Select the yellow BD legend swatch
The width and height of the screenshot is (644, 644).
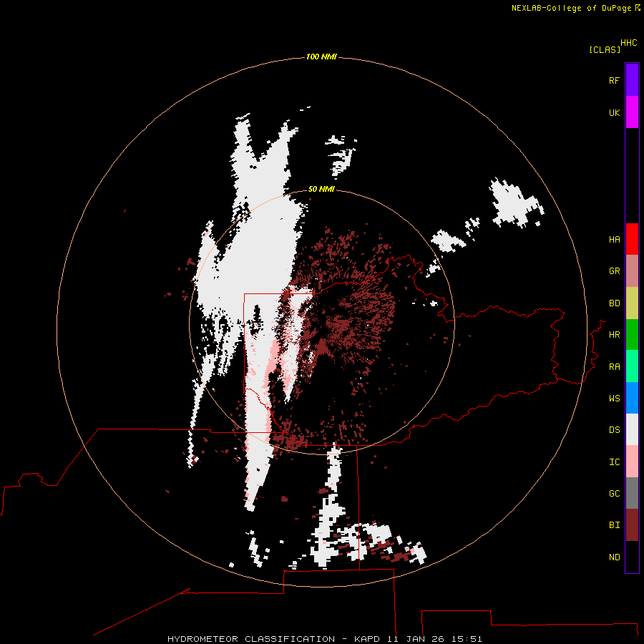click(x=632, y=303)
